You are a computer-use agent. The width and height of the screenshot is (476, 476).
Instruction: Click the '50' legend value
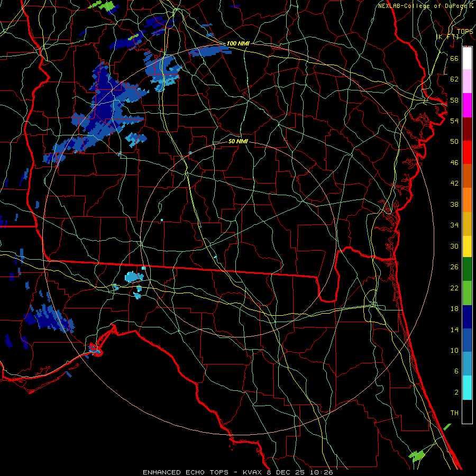454,141
